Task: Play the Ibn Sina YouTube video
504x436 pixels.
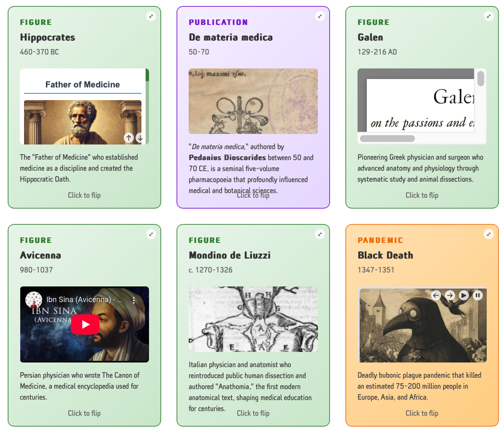Action: (85, 324)
